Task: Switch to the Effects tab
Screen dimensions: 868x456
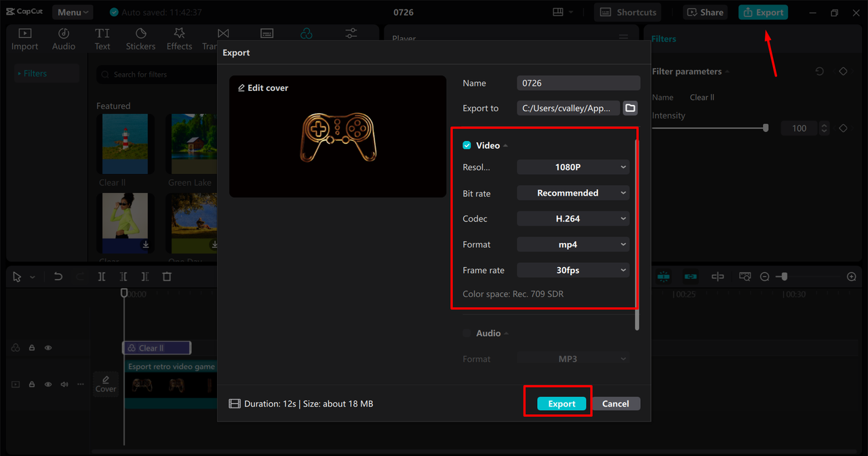Action: pyautogui.click(x=180, y=39)
